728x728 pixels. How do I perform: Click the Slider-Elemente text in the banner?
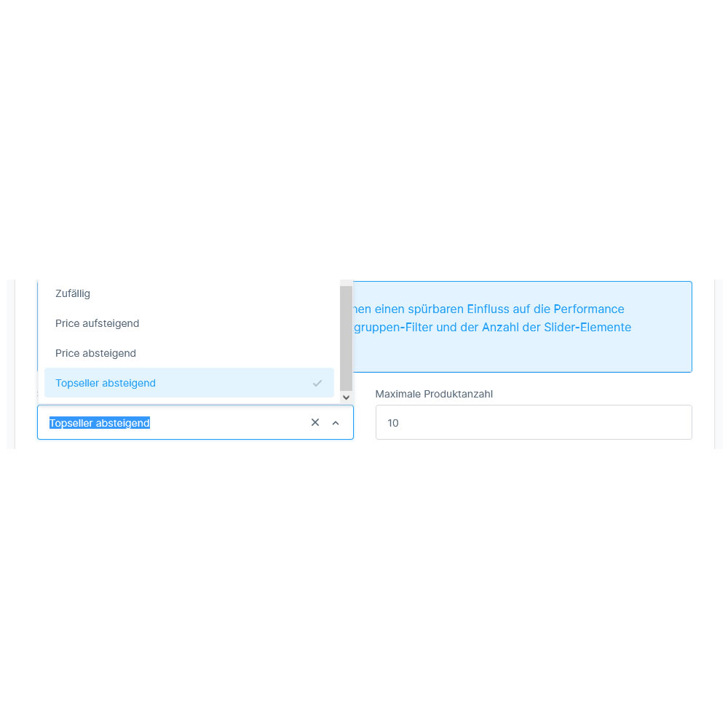(x=587, y=328)
